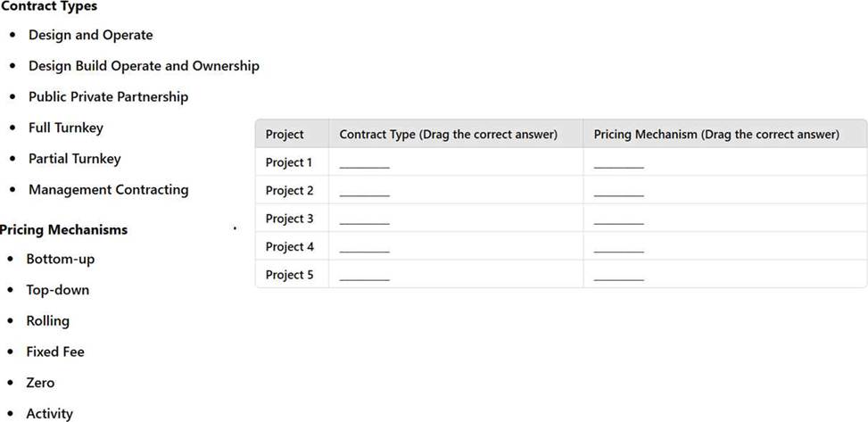Screen dimensions: 868x422
Task: Pick the Partial Turnkey option
Action: coord(75,159)
